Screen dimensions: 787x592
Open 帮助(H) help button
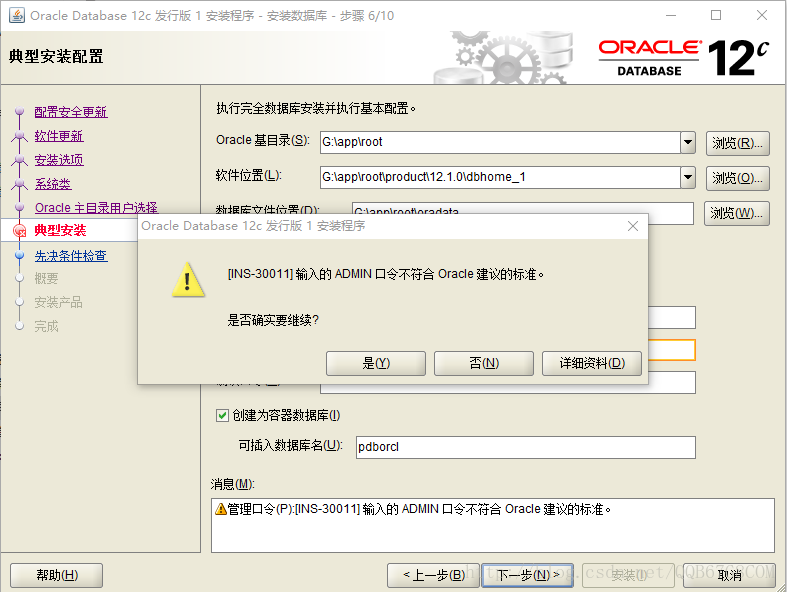[57, 575]
